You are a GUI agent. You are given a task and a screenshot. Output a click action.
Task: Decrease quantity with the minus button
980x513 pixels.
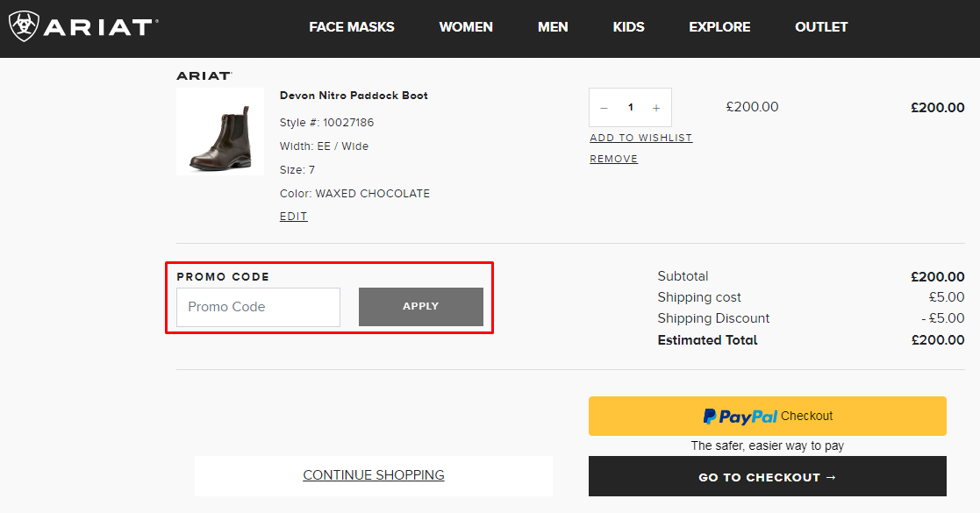tap(604, 108)
